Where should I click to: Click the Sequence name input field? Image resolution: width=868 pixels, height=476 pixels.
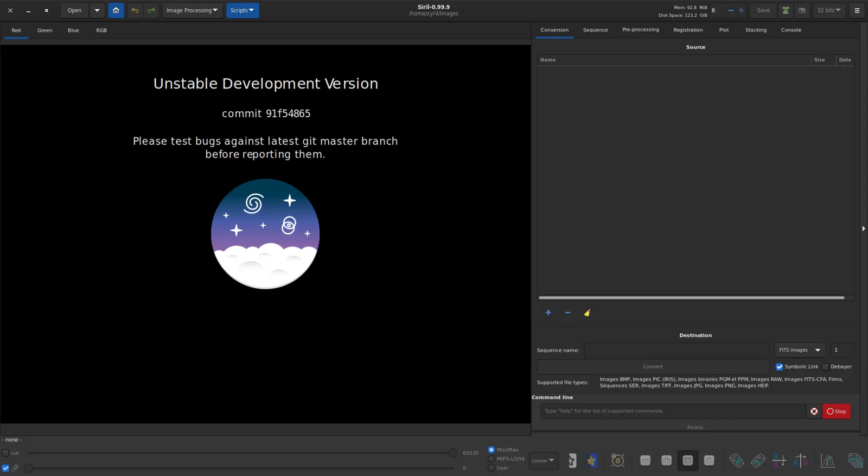pyautogui.click(x=676, y=350)
